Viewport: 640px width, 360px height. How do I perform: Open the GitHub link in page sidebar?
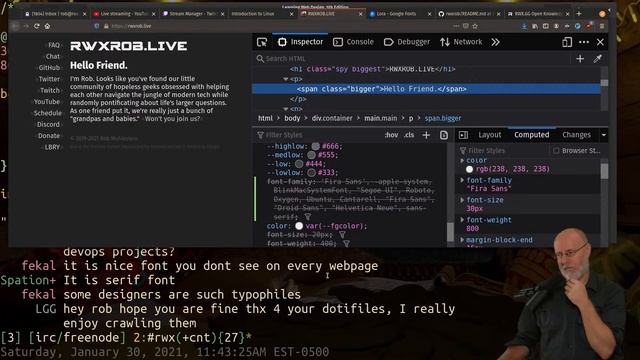click(x=49, y=68)
